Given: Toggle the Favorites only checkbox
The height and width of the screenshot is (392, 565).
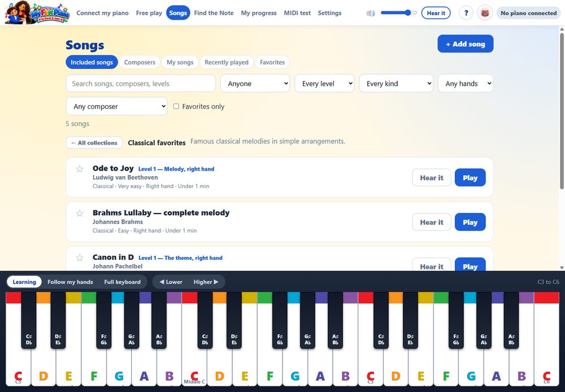Looking at the screenshot, I should (176, 106).
